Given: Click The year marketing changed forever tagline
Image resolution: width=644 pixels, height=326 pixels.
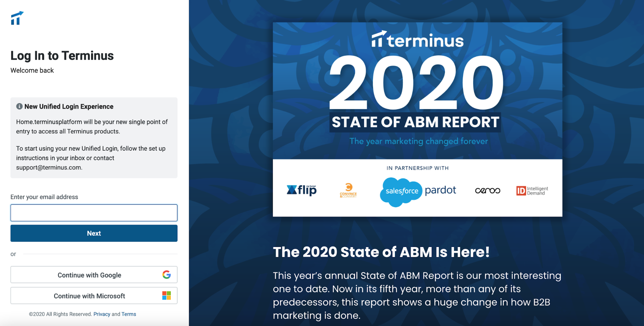Looking at the screenshot, I should click(x=418, y=141).
